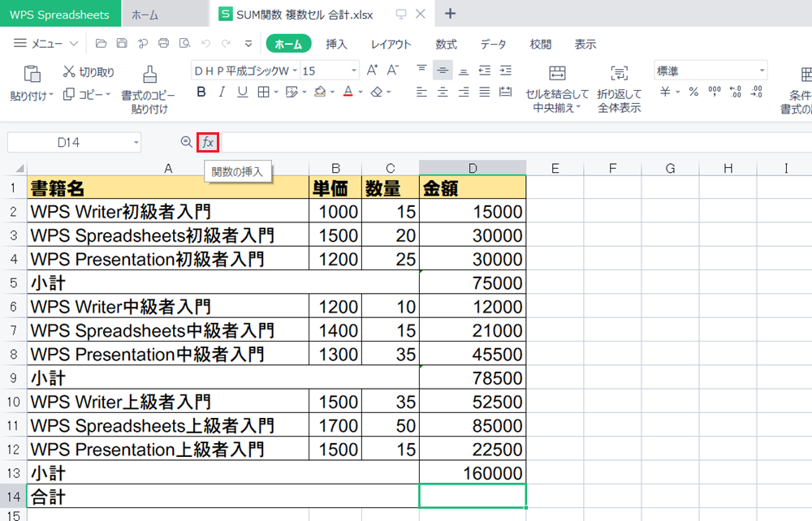The image size is (812, 521).
Task: Click the print icon in quick toolbar
Action: point(164,44)
